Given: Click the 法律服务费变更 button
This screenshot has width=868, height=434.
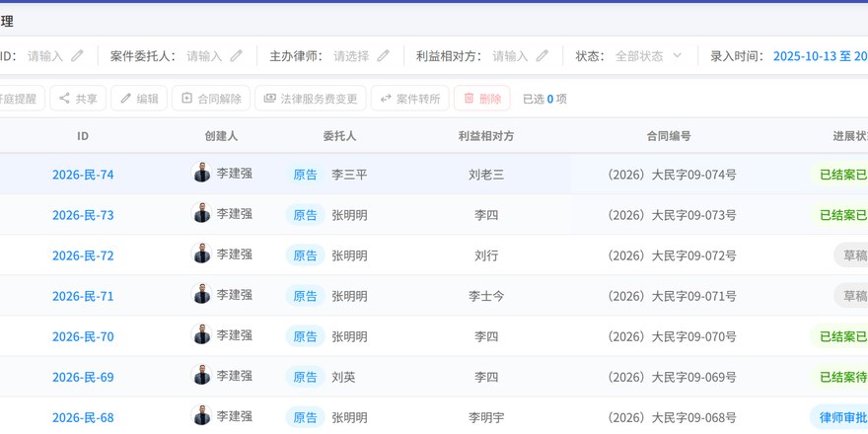Looking at the screenshot, I should (310, 99).
